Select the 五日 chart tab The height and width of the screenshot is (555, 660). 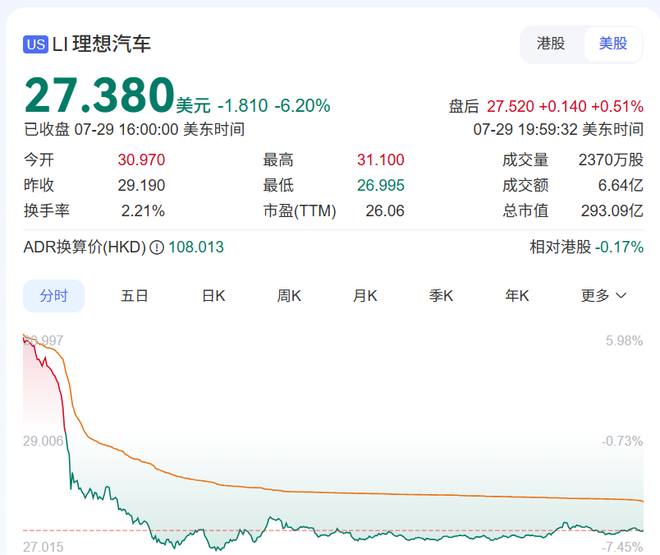coord(134,296)
